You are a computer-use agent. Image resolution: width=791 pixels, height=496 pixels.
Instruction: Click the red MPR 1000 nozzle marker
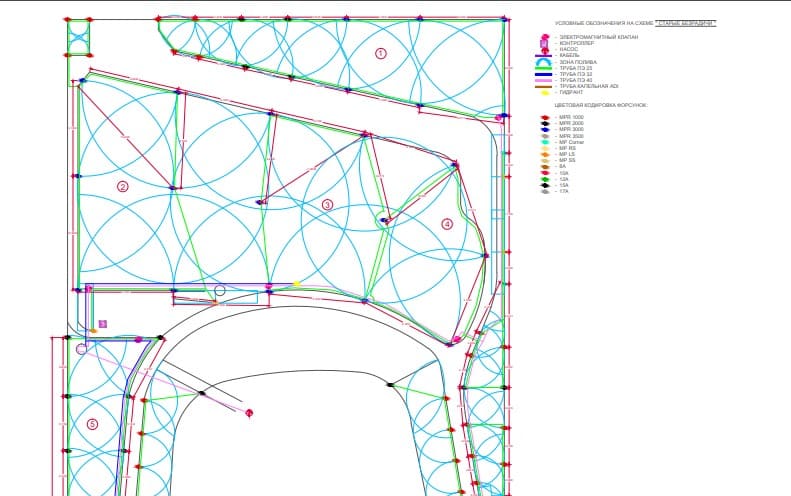pos(545,118)
